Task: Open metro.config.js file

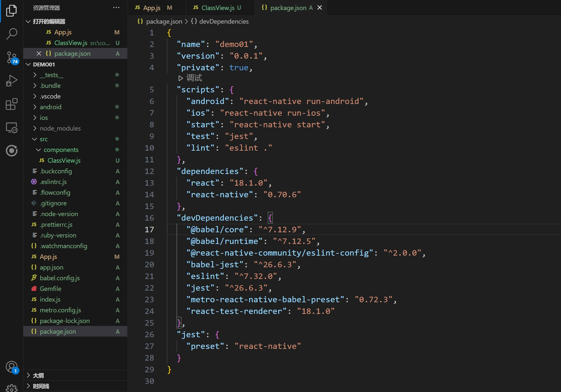Action: coord(75,310)
